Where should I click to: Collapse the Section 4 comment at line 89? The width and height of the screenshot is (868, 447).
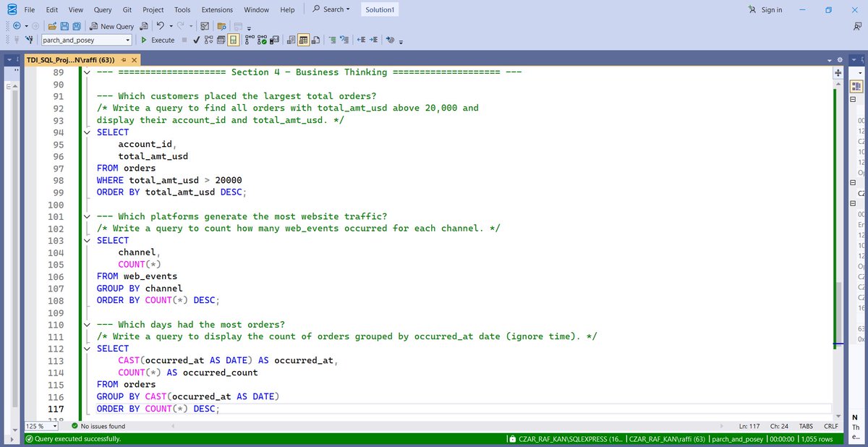pos(88,72)
